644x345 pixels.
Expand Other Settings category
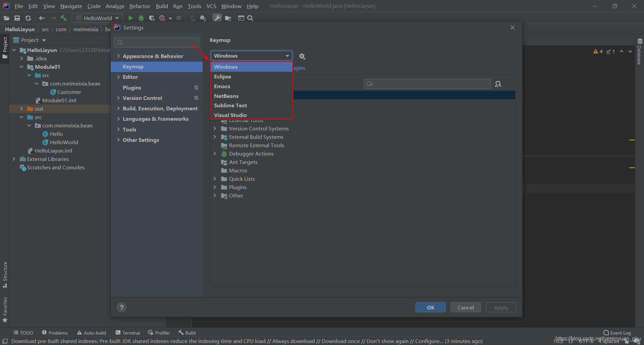[x=118, y=140]
